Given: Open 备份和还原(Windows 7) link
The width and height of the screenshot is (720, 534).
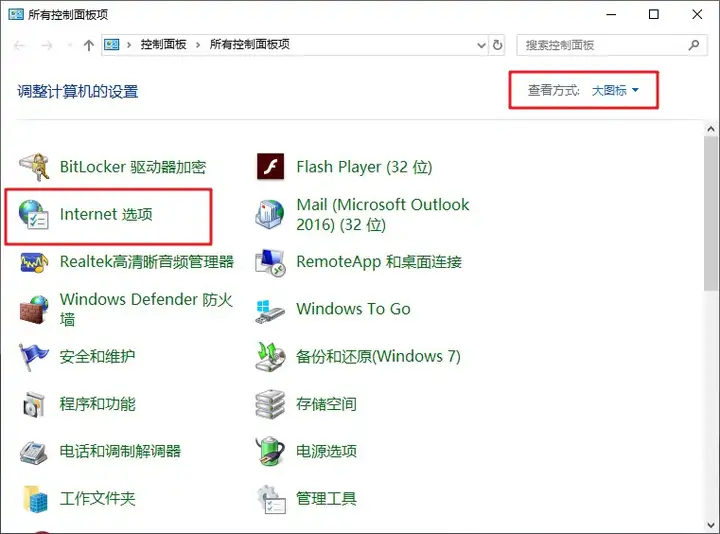Looking at the screenshot, I should [378, 357].
